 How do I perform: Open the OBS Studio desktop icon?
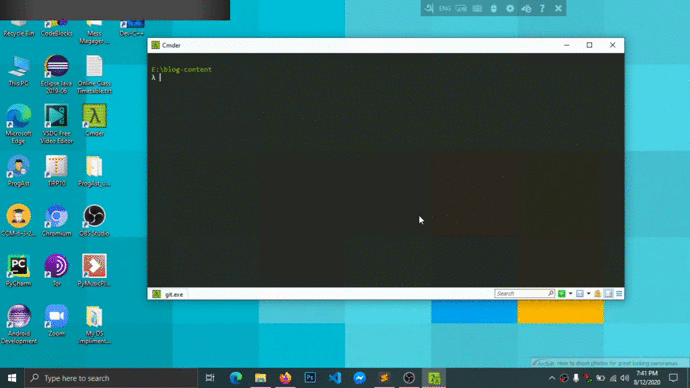94,221
